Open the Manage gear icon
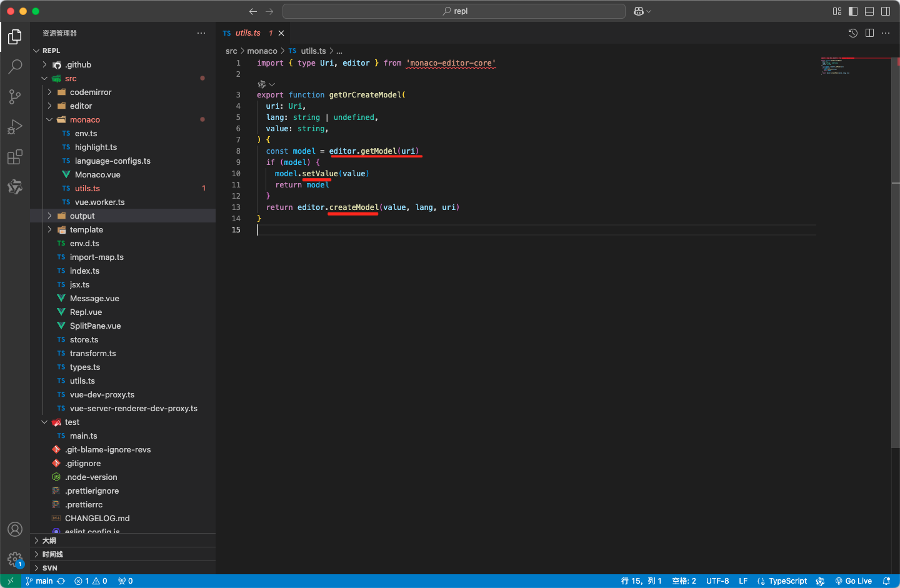Viewport: 900px width, 588px height. point(15,559)
